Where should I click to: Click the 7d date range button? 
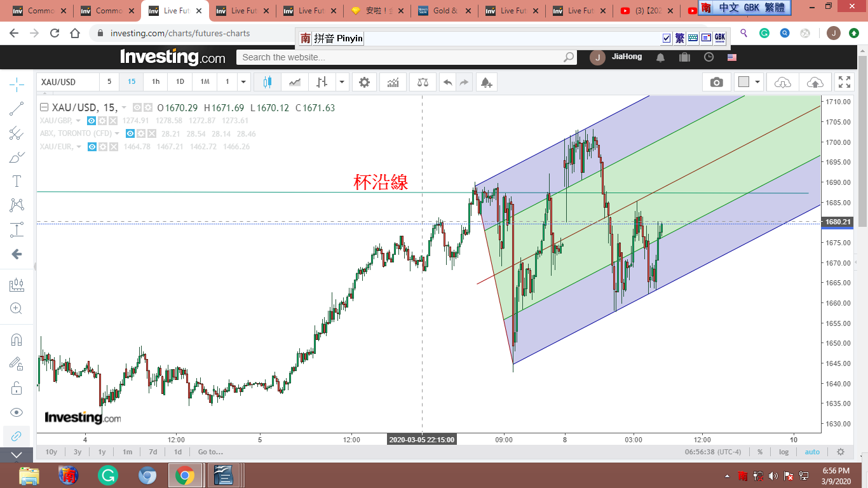tap(153, 452)
